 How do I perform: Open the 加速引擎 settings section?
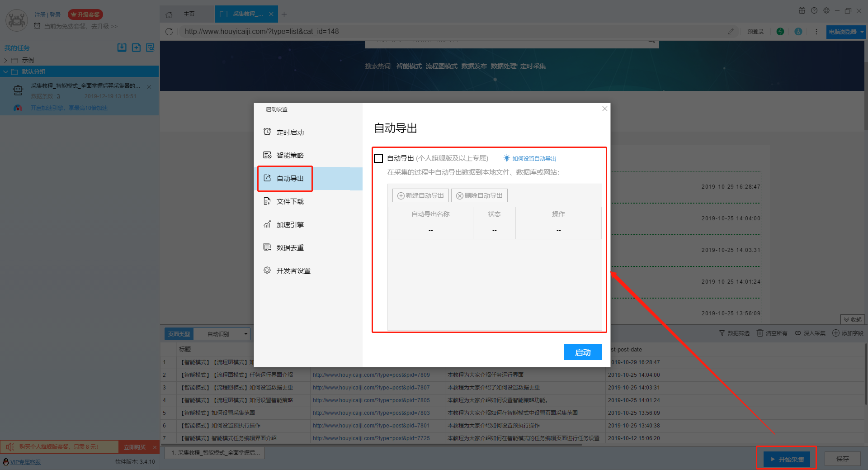pyautogui.click(x=290, y=225)
